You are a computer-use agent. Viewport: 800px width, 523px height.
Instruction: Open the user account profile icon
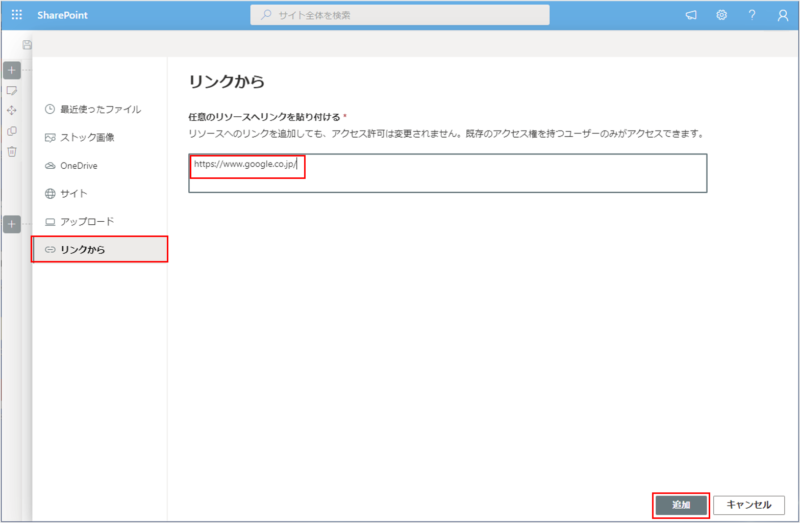coord(782,15)
